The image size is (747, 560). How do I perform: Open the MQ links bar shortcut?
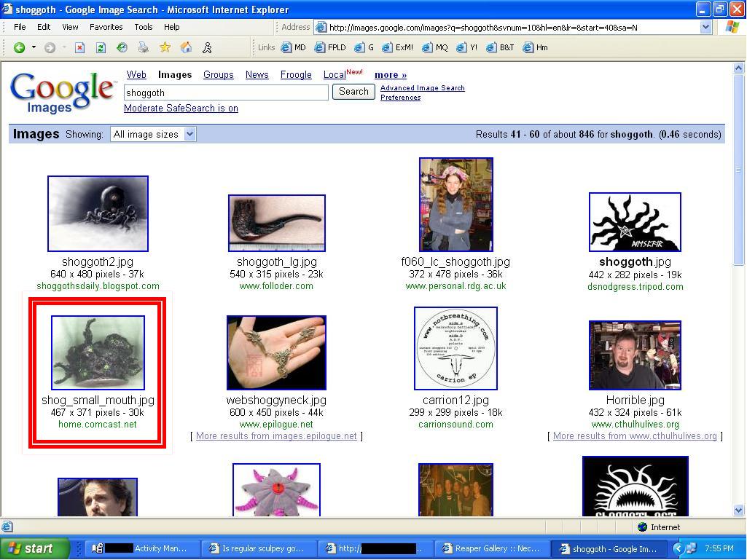click(x=435, y=47)
